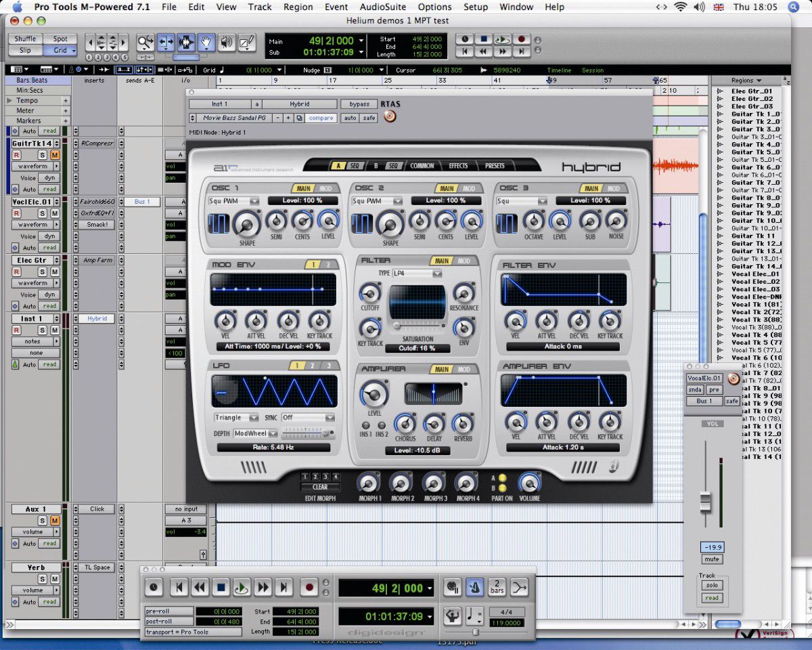Open the Setup menu

(476, 7)
